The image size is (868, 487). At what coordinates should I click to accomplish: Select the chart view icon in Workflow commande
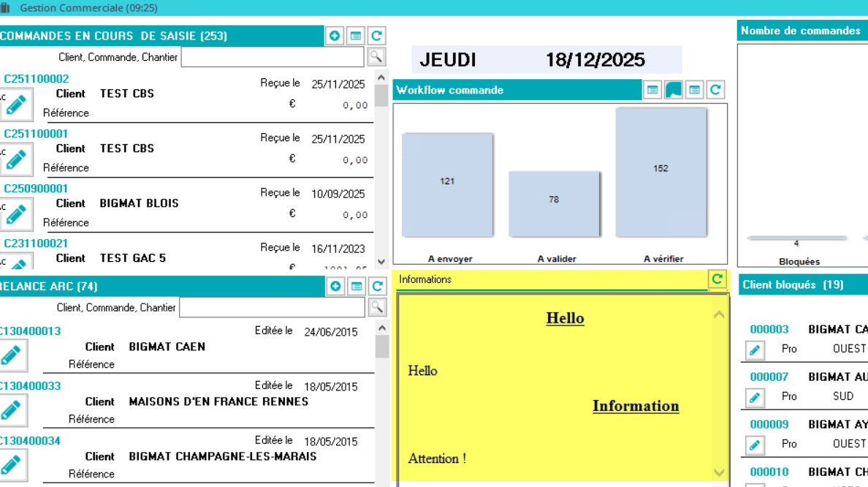click(x=674, y=90)
